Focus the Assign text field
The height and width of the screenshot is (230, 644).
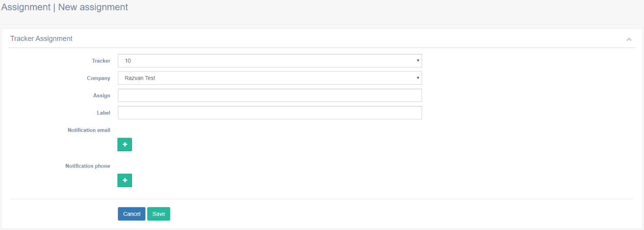pyautogui.click(x=269, y=96)
